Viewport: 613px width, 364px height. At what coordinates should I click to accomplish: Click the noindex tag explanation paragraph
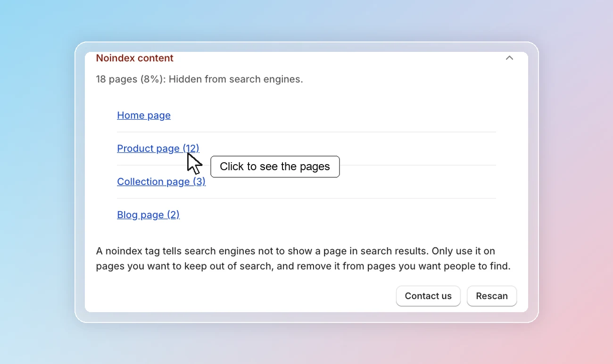click(303, 258)
